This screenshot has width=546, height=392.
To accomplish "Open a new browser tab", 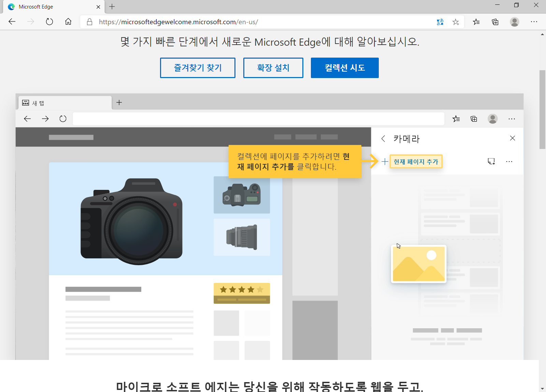I will coord(112,6).
